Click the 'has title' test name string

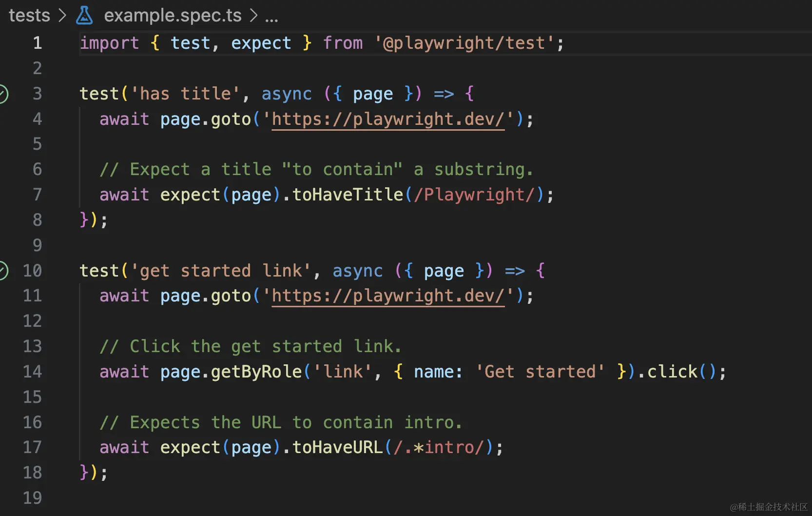coord(186,94)
